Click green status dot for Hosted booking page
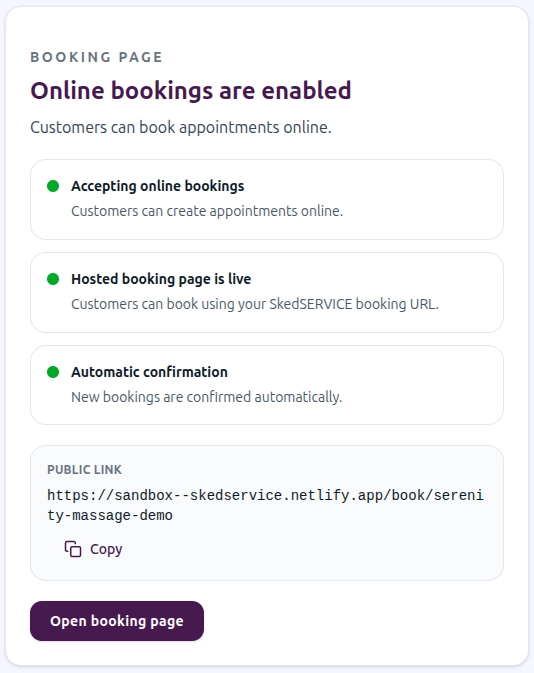The width and height of the screenshot is (534, 673). tap(53, 279)
